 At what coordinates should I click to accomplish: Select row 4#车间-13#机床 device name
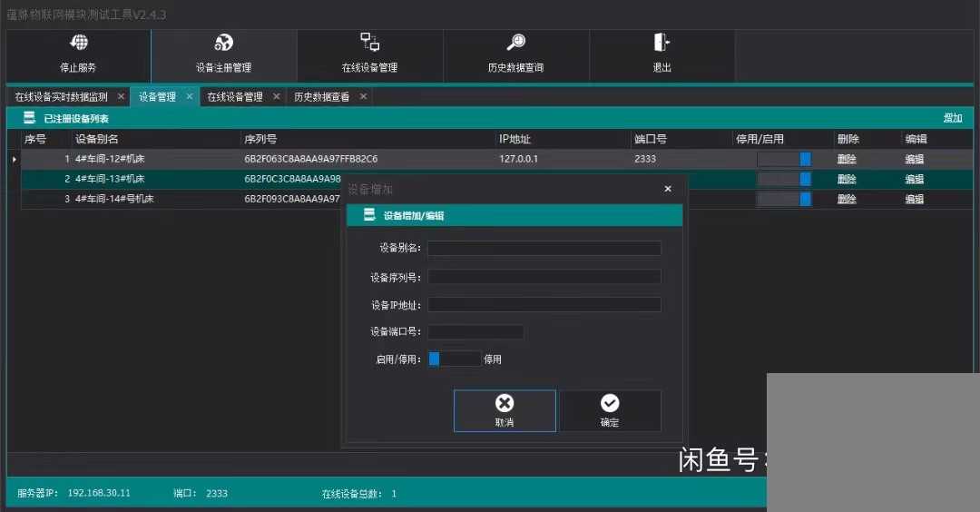(110, 179)
